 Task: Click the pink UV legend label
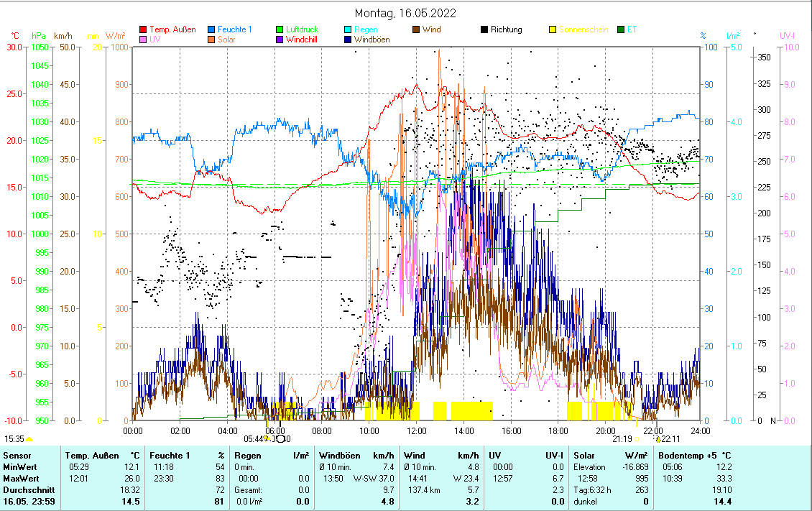tap(155, 40)
